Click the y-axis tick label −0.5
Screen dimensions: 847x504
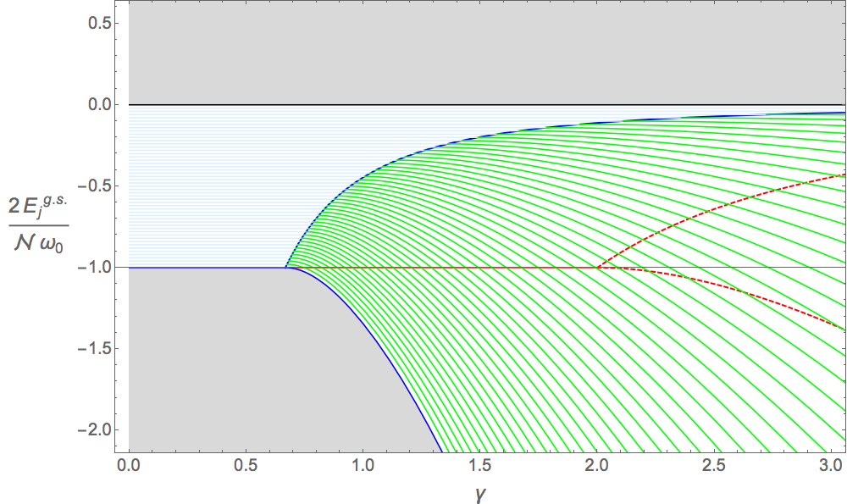(x=94, y=186)
